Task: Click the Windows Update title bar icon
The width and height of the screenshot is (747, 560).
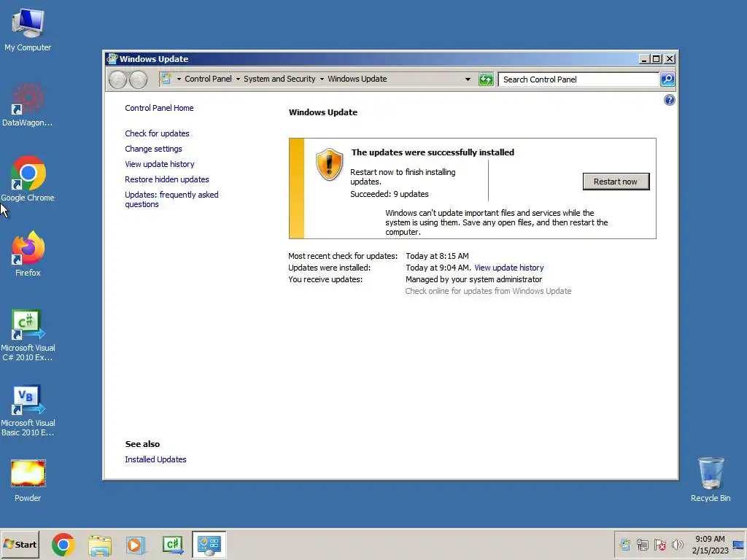Action: tap(112, 59)
